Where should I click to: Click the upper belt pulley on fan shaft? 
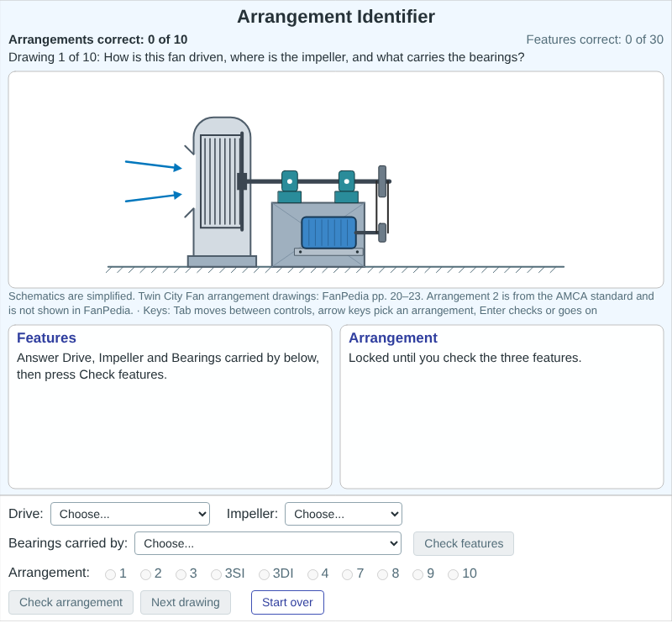point(382,181)
